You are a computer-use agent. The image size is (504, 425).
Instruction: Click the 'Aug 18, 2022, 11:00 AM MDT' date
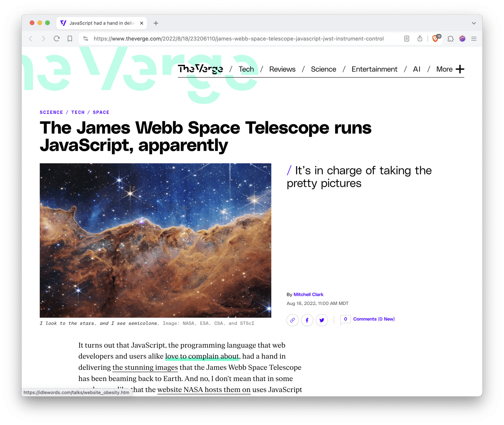[317, 303]
